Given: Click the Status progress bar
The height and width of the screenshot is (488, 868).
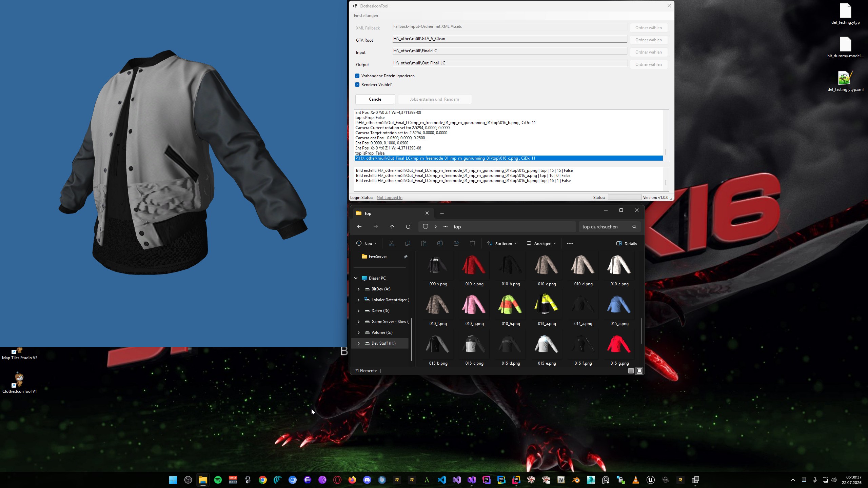Looking at the screenshot, I should 625,197.
